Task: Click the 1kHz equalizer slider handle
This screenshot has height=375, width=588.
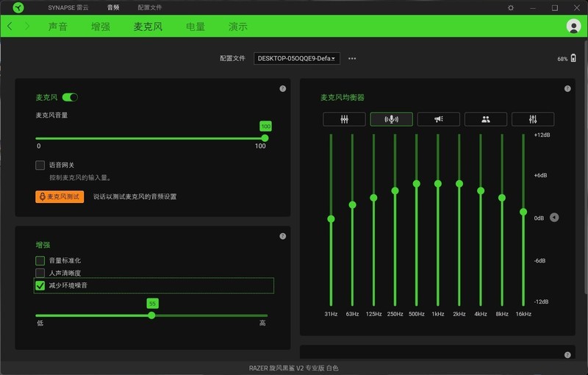Action: (438, 184)
